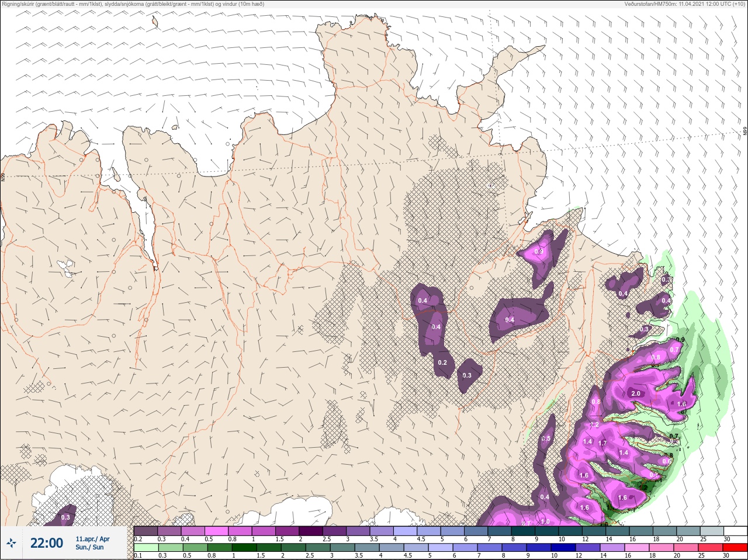748x560 pixels.
Task: Click the 'Rigning/skúrir' map title text
Action: (x=132, y=4)
